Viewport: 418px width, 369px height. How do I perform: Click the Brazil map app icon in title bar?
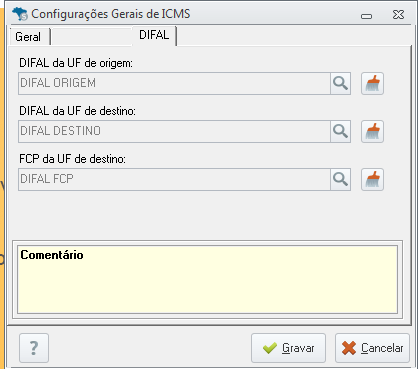20,14
